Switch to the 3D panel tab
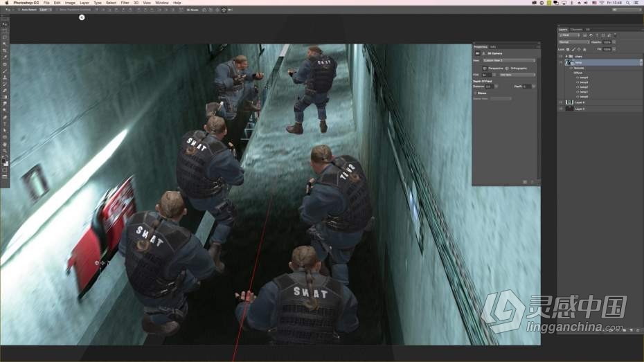 click(588, 30)
